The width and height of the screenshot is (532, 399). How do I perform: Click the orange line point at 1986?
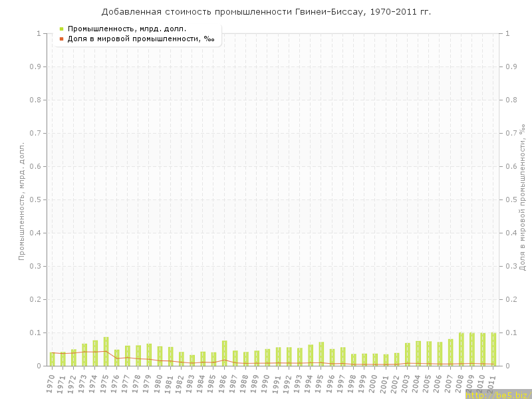(x=225, y=360)
